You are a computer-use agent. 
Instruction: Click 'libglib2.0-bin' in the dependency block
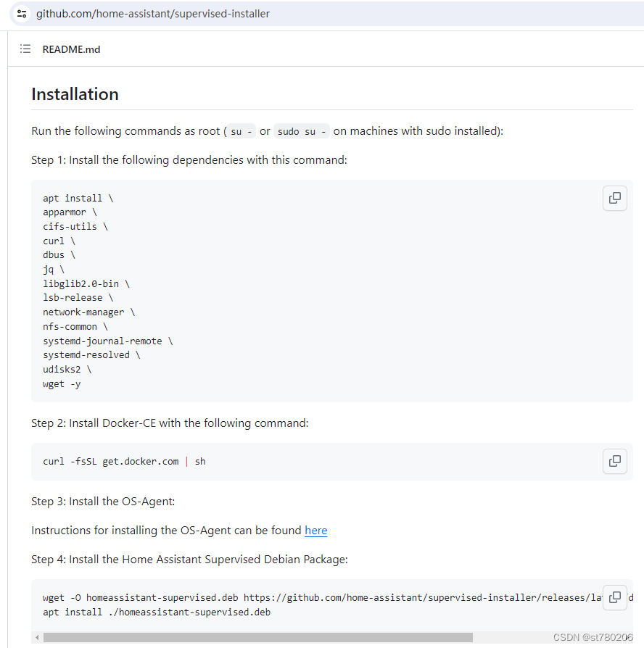click(x=82, y=283)
